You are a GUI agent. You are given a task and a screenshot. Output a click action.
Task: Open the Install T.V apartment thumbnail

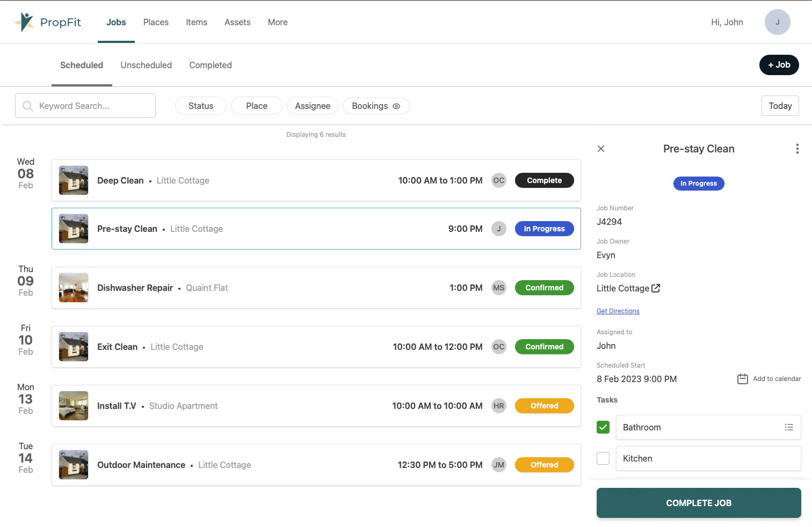coord(74,406)
